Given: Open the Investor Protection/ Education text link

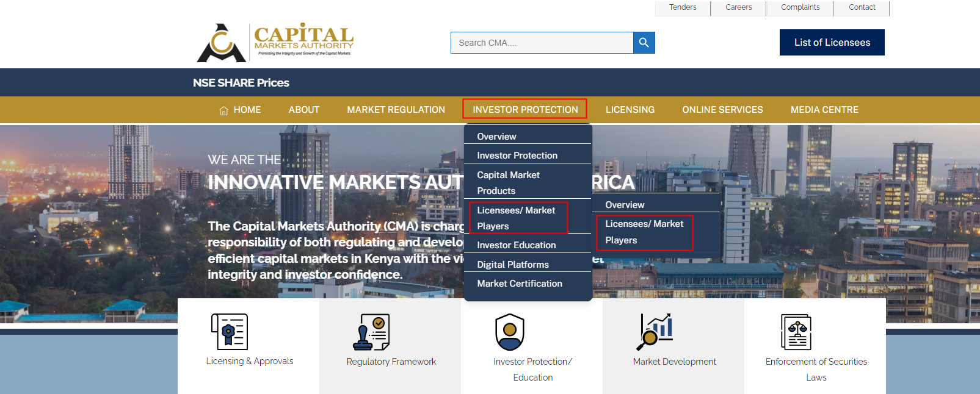Looking at the screenshot, I should [x=533, y=369].
